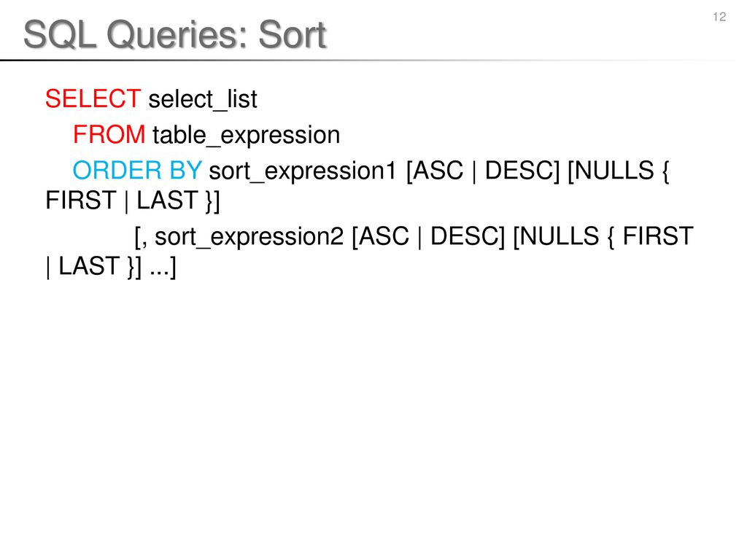Click the FIRST keyword after sort_expression2
This screenshot has height=560, width=747.
(x=658, y=236)
